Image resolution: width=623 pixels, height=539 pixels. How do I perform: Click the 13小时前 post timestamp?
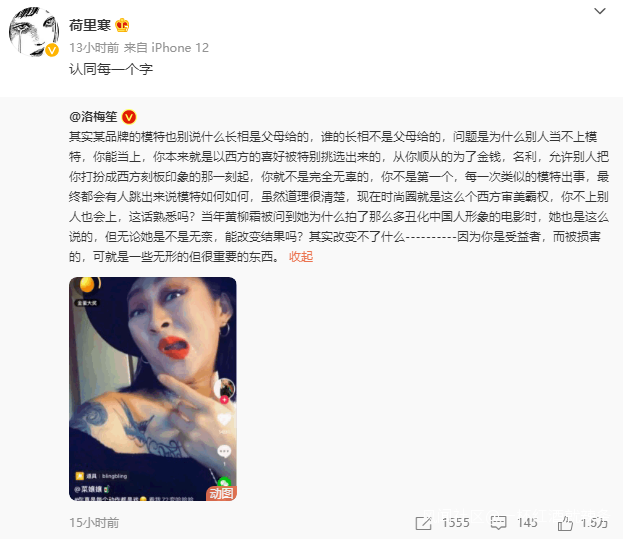94,48
